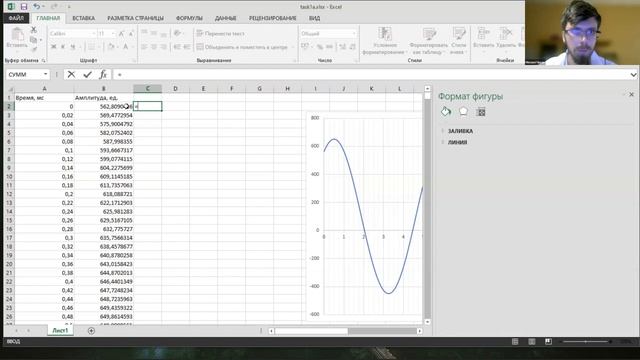Toggle Italic (К) formatting
The height and width of the screenshot is (360, 640).
(x=63, y=47)
